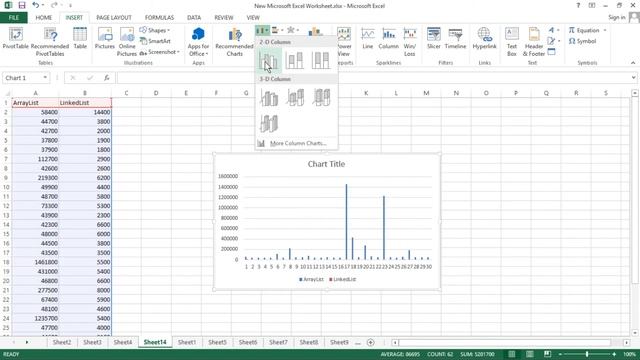Expand the Name Box dropdown
640x360 pixels.
click(x=45, y=78)
